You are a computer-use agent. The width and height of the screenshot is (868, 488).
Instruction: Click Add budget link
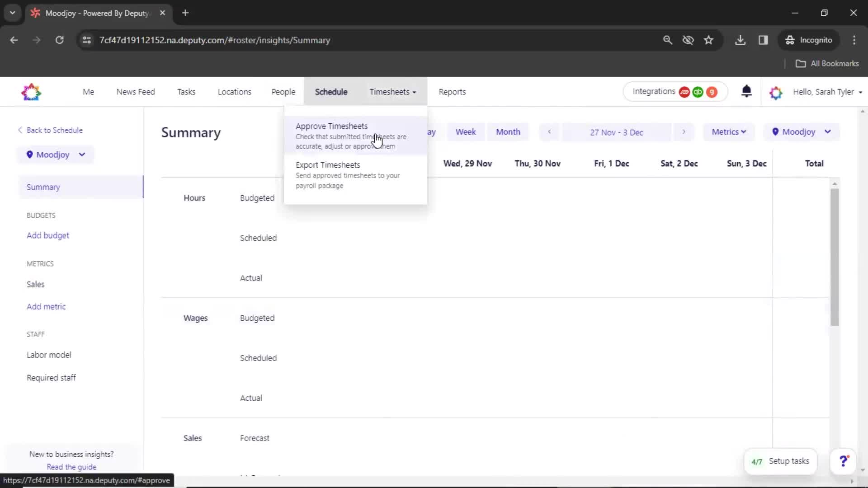(x=48, y=235)
